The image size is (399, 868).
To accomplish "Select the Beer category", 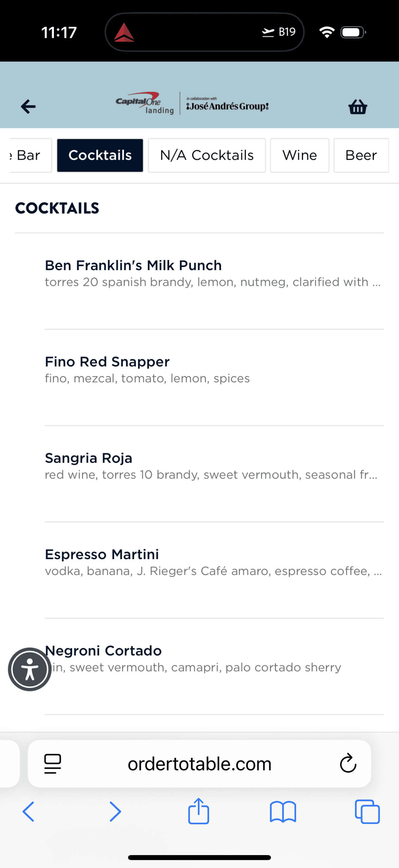I will (361, 155).
